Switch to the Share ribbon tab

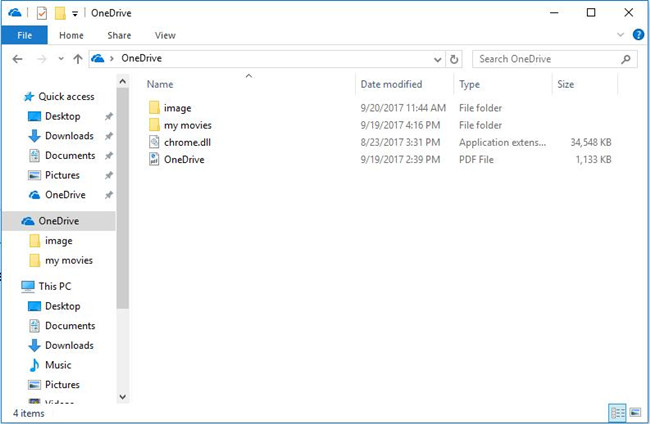click(x=119, y=36)
